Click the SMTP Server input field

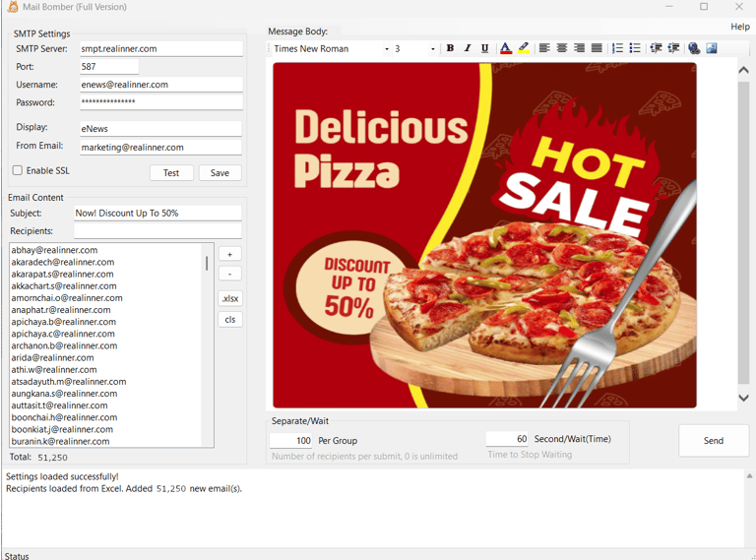tap(161, 48)
